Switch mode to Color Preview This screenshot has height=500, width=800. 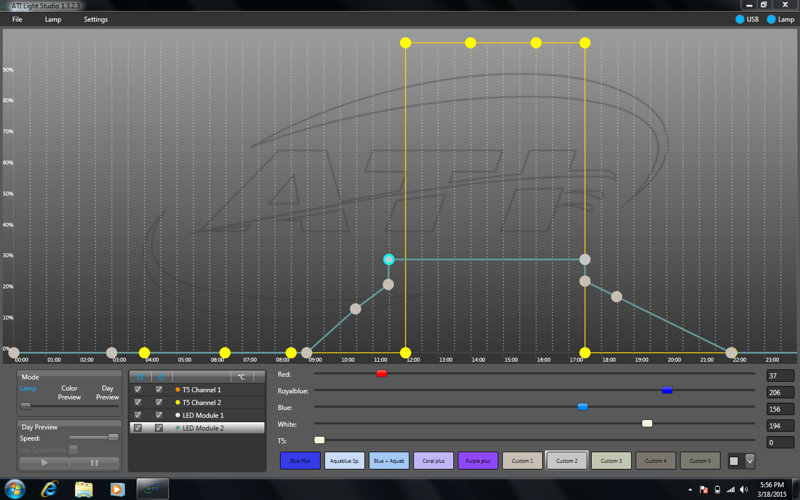[x=69, y=392]
